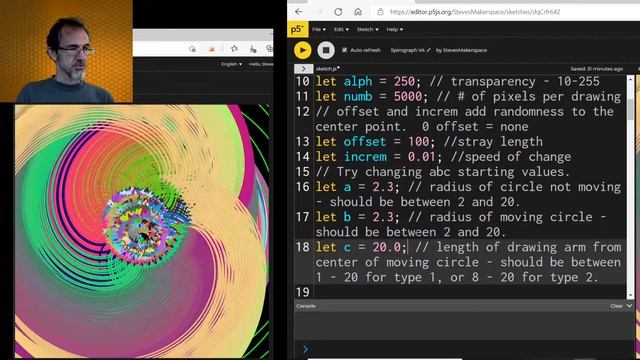
Task: Open the English language dropdown
Action: [x=231, y=64]
